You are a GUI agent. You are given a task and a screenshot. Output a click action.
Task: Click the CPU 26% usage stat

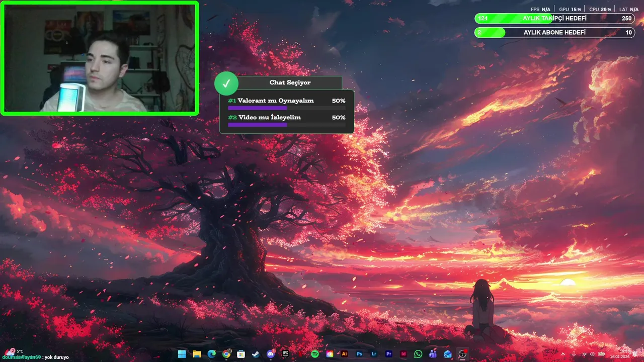(600, 10)
